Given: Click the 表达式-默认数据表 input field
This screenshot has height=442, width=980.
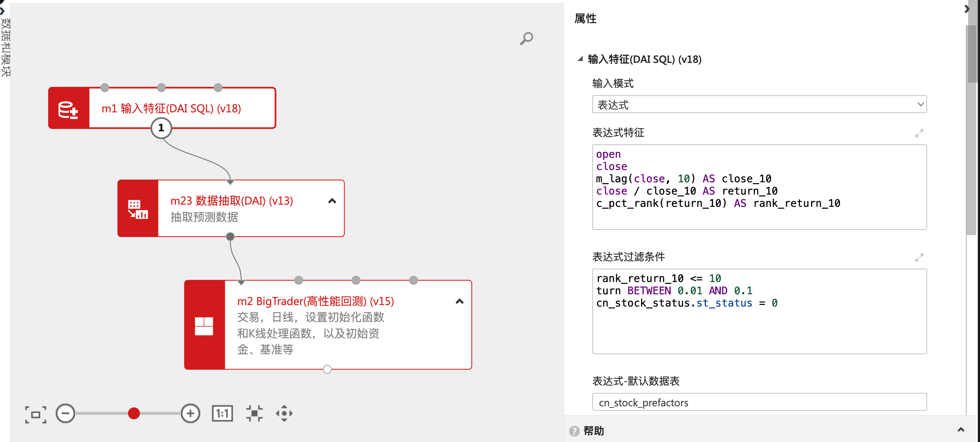Looking at the screenshot, I should (x=759, y=403).
